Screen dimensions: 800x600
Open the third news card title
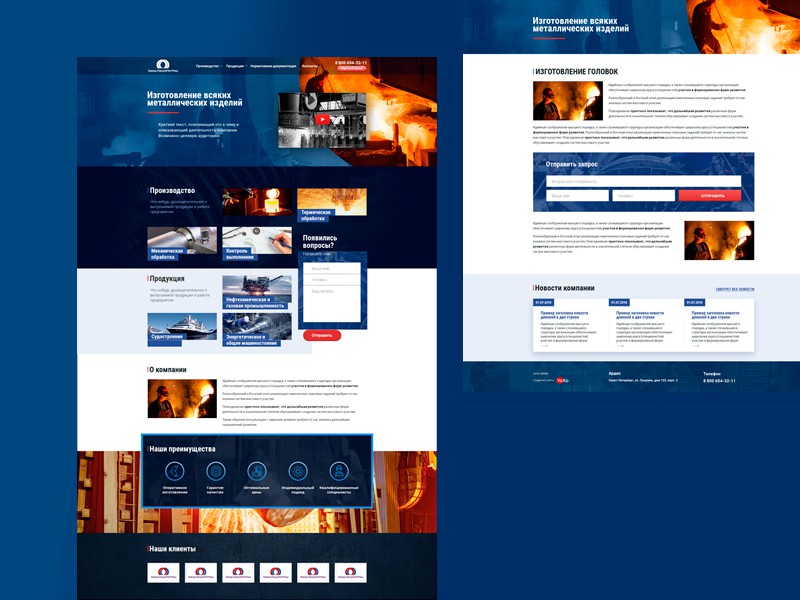[x=715, y=315]
